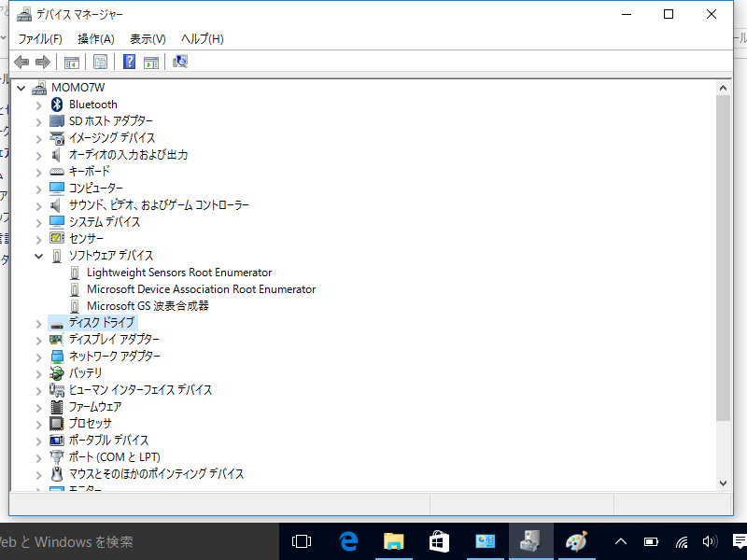This screenshot has height=560, width=747.
Task: Expand the システム デバイス category
Action: (x=38, y=223)
